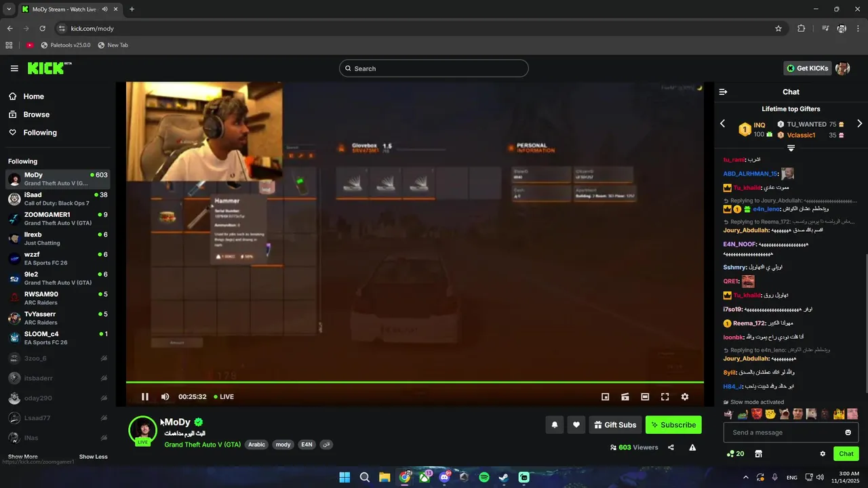Report the stream via the warning icon

pos(692,447)
